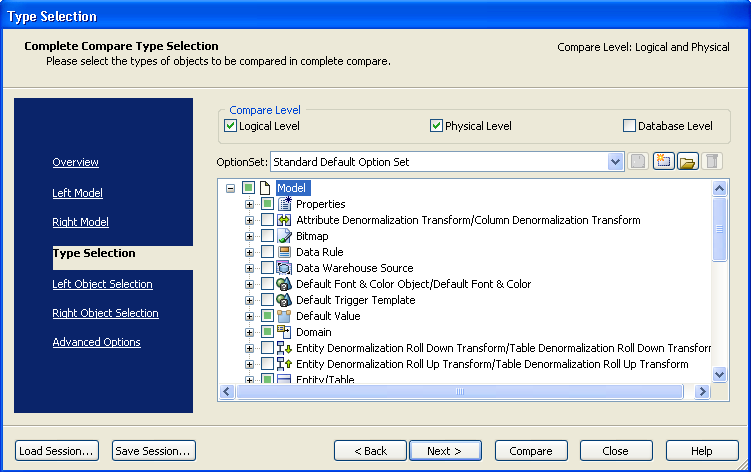Click the Domain type icon

click(x=284, y=332)
